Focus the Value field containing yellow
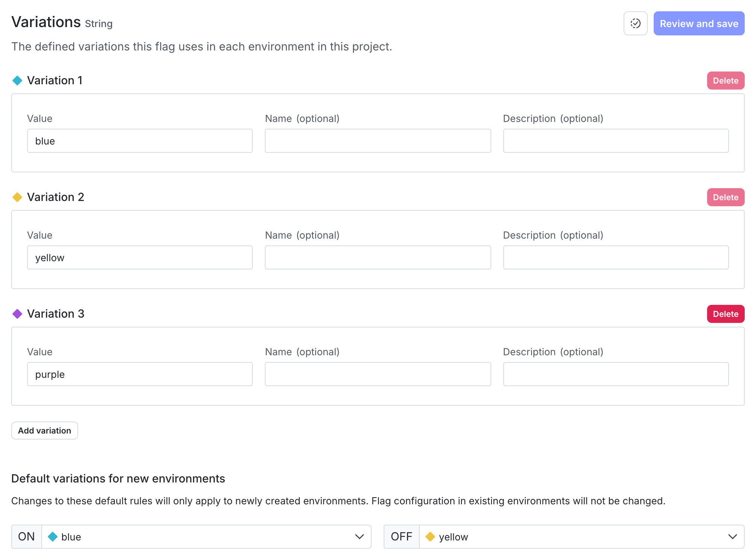The height and width of the screenshot is (560, 756). pyautogui.click(x=140, y=258)
